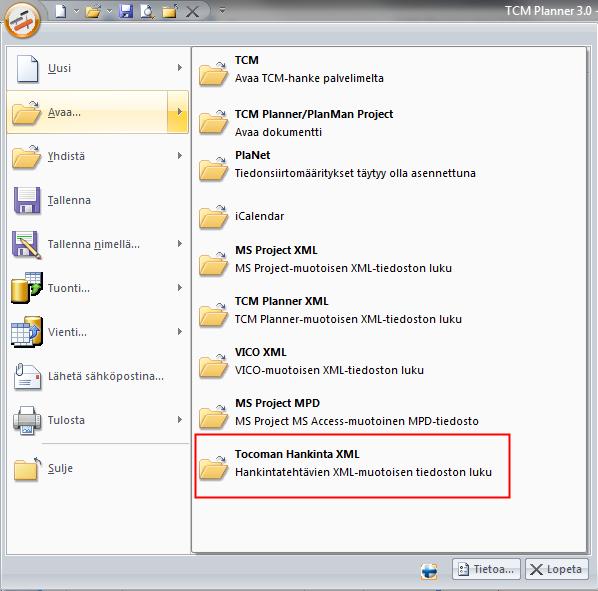Image resolution: width=598 pixels, height=591 pixels.
Task: Expand the Avaa... submenu arrow
Action: (x=178, y=112)
